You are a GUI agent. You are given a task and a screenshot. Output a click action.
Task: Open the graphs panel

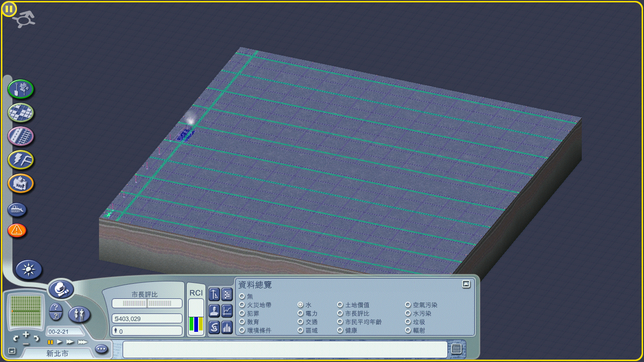[227, 311]
